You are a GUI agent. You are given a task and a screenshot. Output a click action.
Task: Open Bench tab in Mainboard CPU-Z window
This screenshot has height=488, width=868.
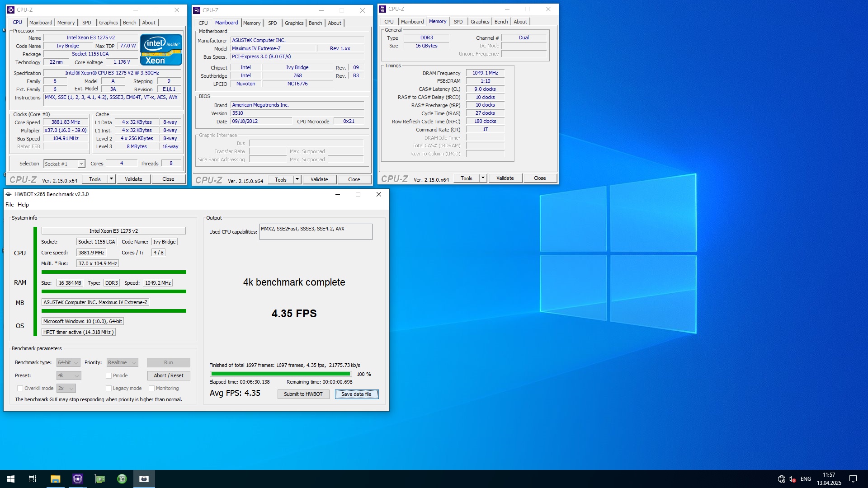click(316, 23)
